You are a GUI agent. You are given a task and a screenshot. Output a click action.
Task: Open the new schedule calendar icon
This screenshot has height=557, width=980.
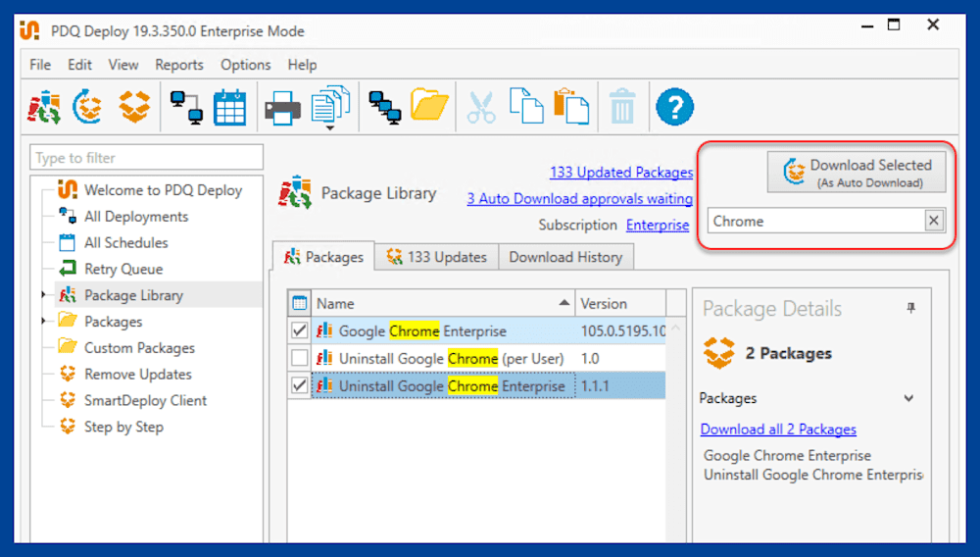(230, 108)
